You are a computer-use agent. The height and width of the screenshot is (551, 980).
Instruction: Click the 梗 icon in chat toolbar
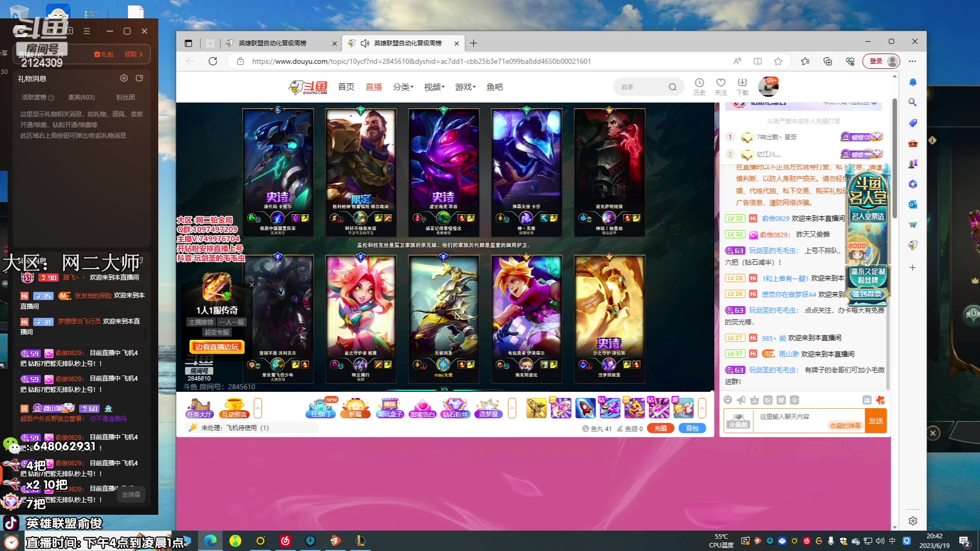pyautogui.click(x=781, y=400)
